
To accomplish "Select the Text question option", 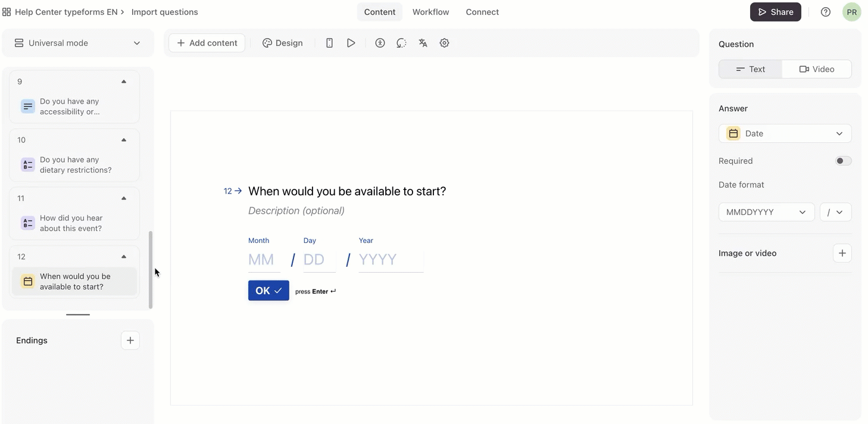I will click(750, 69).
